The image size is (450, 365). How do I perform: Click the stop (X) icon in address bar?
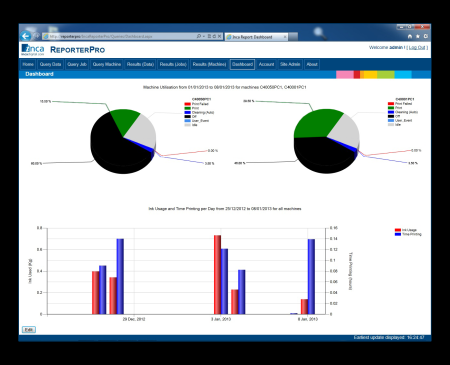pos(219,36)
